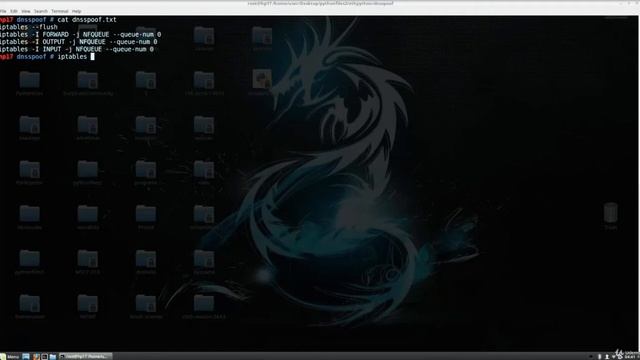Open the Search menu in the terminal
Screen dimensions: 640x360
41,11
